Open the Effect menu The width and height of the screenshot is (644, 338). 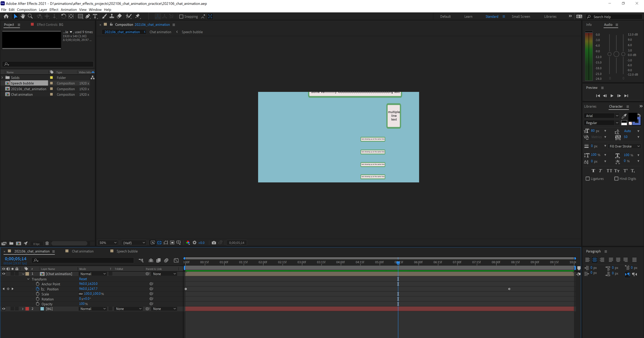click(x=54, y=10)
